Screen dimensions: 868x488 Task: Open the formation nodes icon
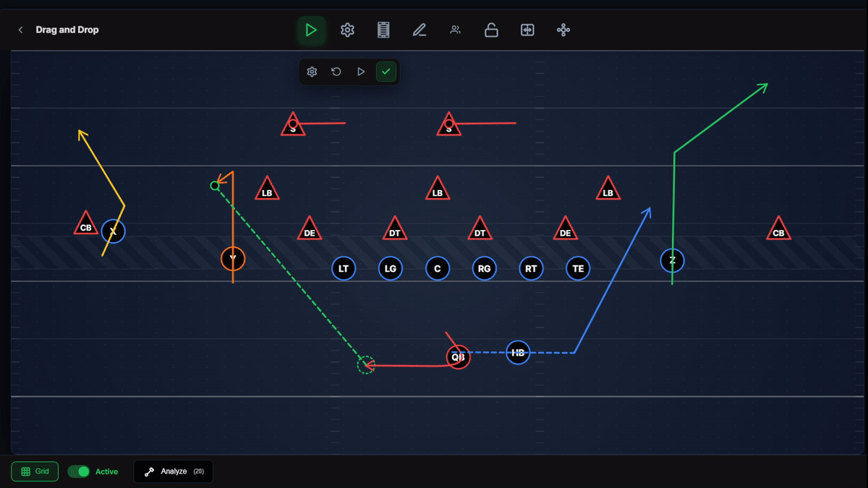(x=563, y=30)
